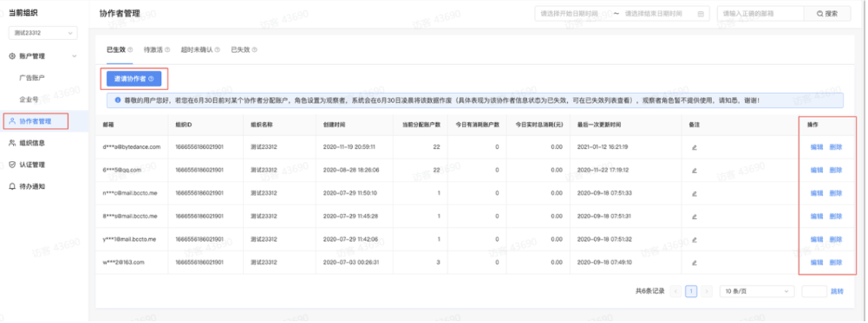Screen dimensions: 868x323
Task: Click the calendar icon in date range picker
Action: click(x=701, y=14)
